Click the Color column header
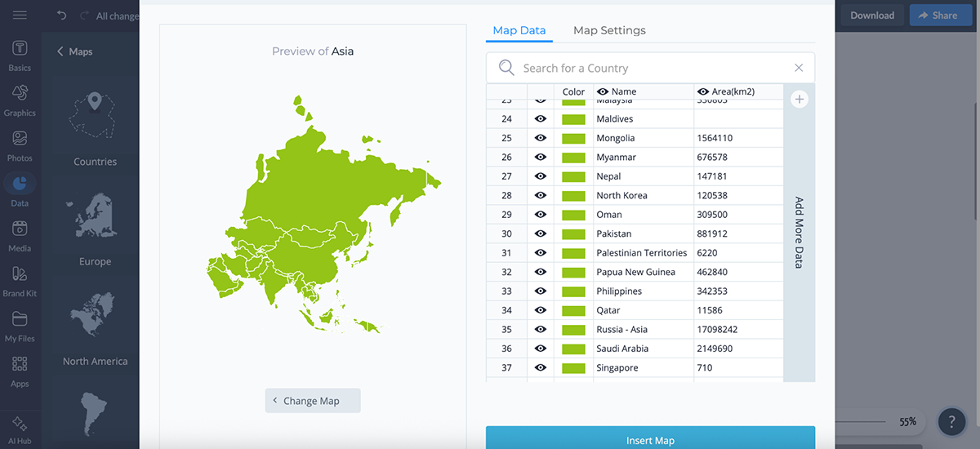The width and height of the screenshot is (980, 449). coord(573,91)
